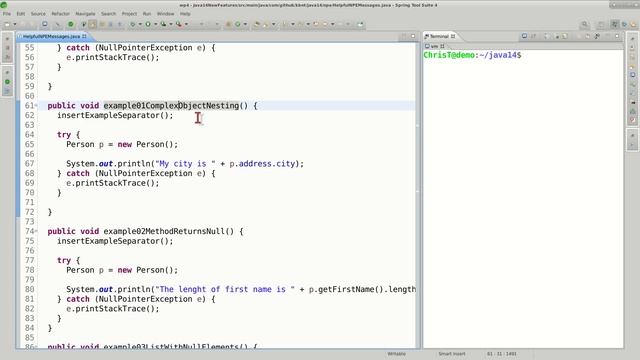Click the green Spring Boot dashboard icon

pos(71,24)
